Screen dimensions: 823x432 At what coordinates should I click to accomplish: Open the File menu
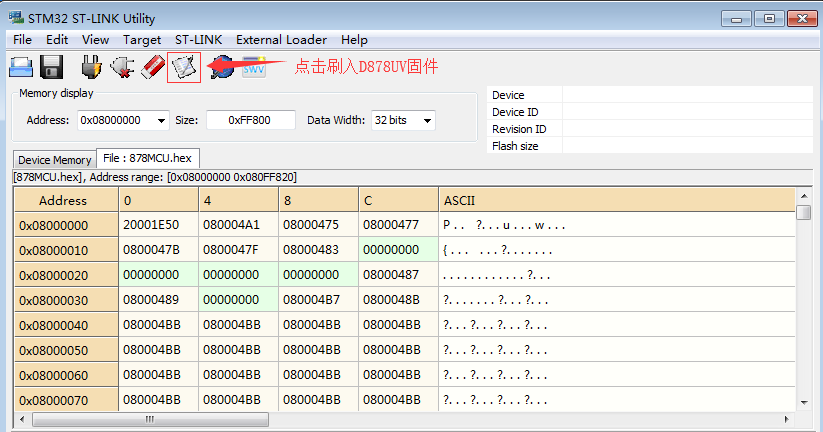click(x=23, y=40)
